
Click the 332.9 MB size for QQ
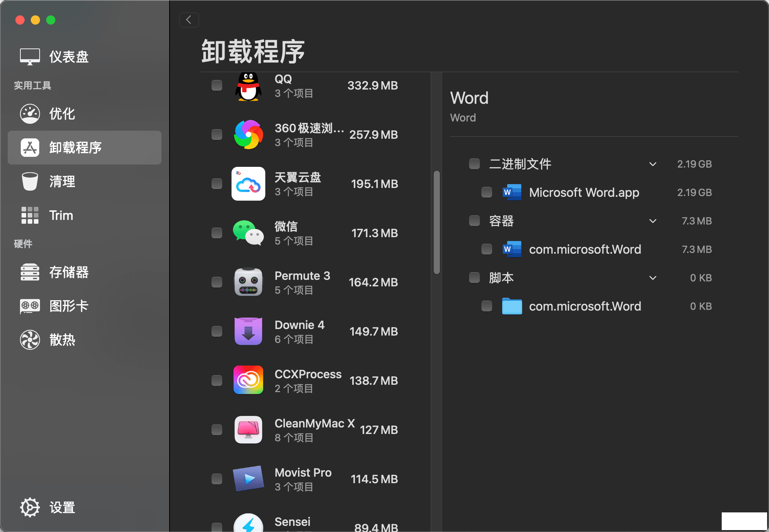(373, 85)
